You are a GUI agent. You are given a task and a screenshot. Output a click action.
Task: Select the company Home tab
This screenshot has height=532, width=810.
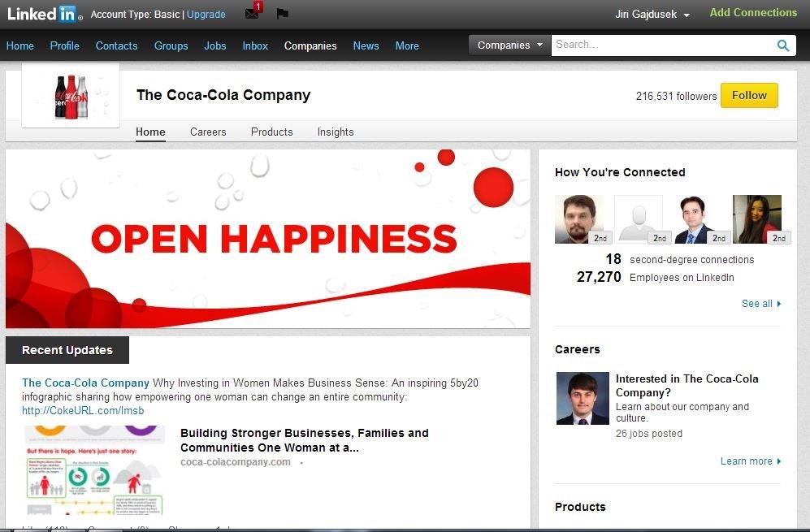(150, 132)
